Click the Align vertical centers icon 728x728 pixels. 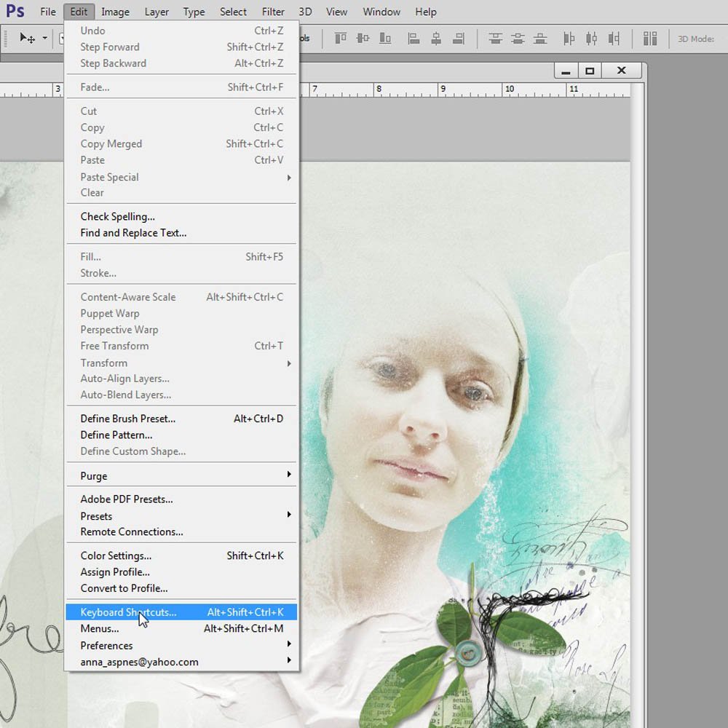[363, 38]
